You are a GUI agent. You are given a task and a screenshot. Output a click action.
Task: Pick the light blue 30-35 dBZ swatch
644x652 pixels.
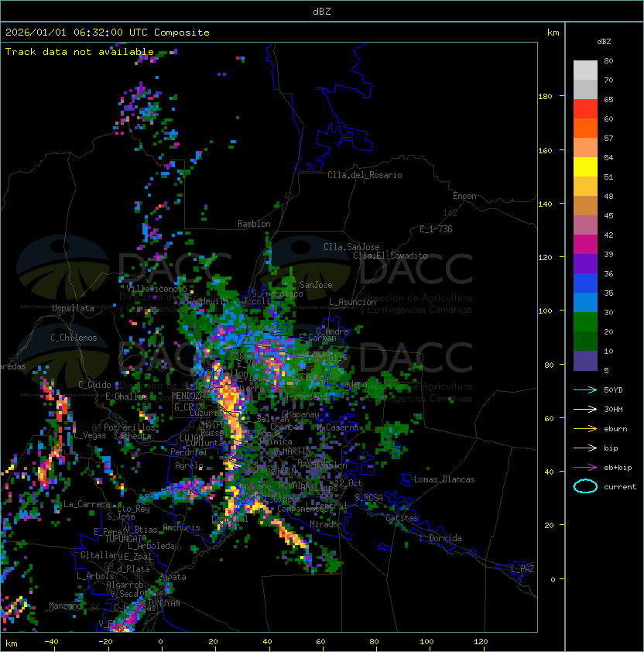(x=585, y=303)
